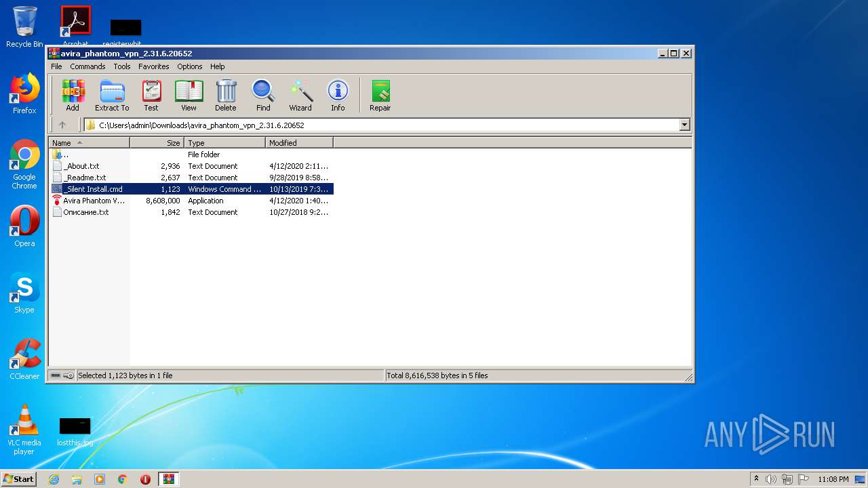Click the 8,608,000 size cell
The image size is (868, 488).
click(x=163, y=201)
